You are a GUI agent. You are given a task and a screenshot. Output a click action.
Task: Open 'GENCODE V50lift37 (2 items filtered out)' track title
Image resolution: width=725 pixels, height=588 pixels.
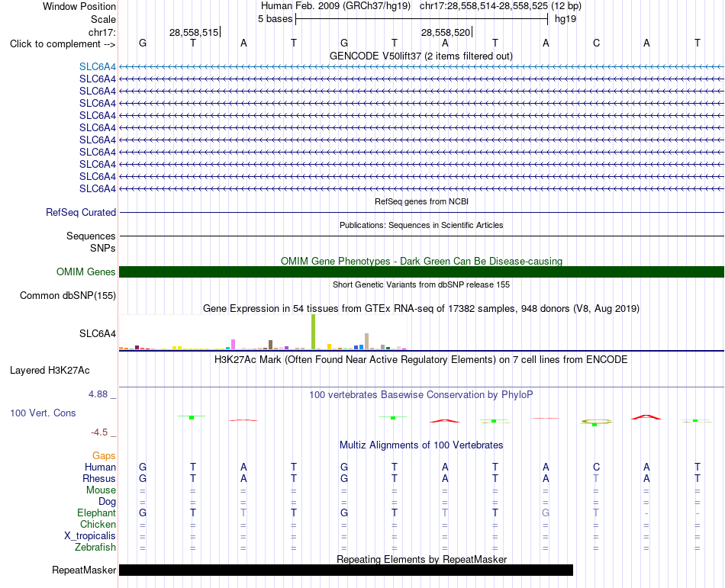(421, 56)
